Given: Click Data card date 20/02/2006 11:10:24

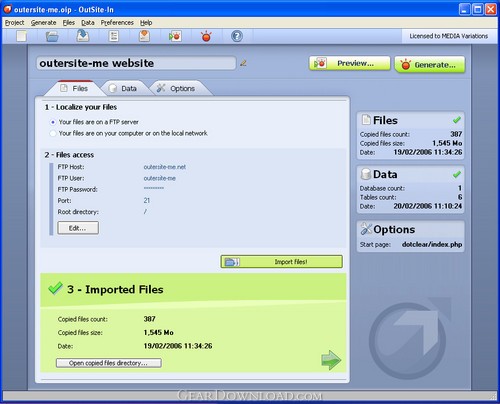Looking at the screenshot, I should [x=428, y=206].
